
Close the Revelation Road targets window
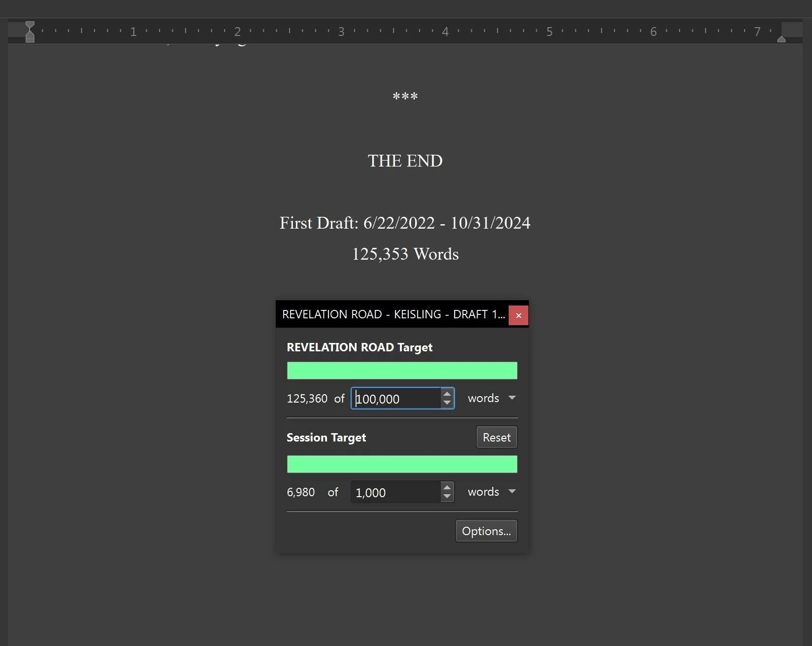pyautogui.click(x=518, y=315)
